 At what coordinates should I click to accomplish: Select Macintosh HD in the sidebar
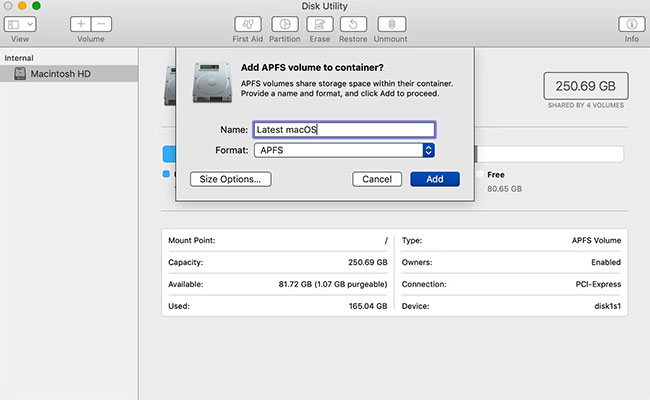click(69, 74)
